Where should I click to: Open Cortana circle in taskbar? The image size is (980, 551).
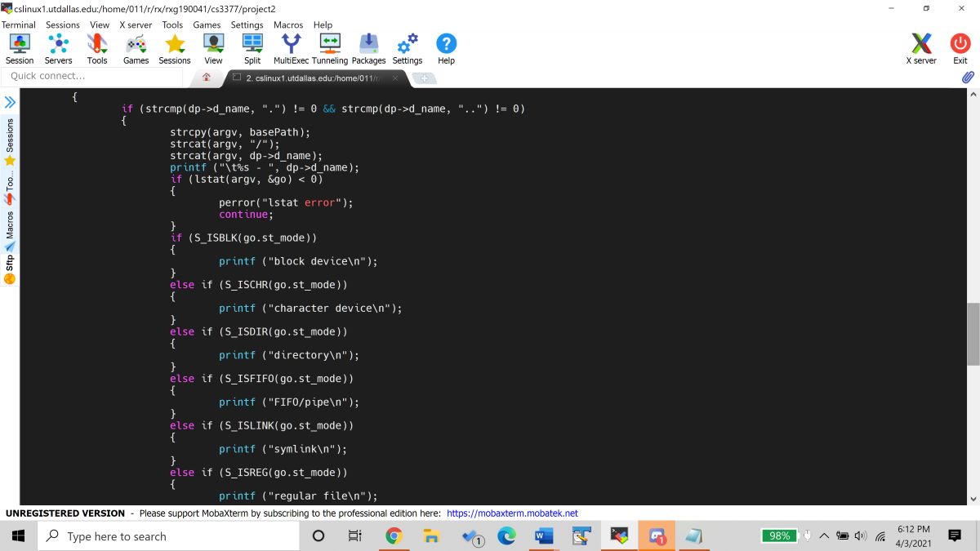click(x=318, y=536)
